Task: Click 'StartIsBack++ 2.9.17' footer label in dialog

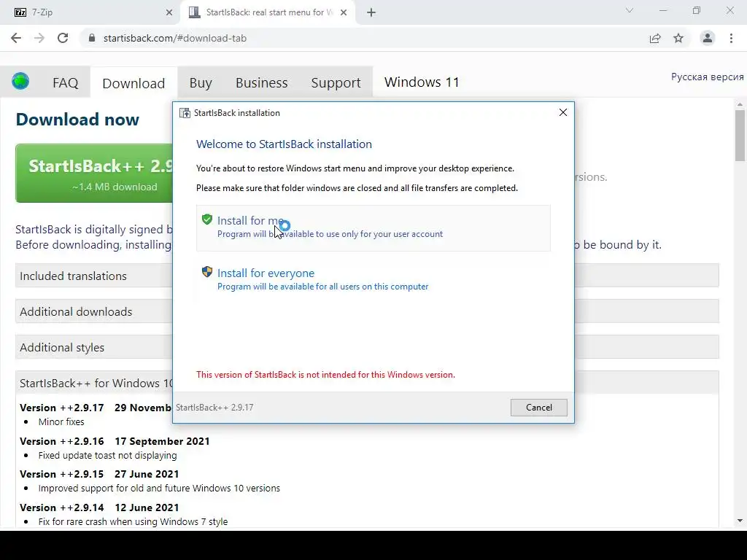Action: (x=214, y=408)
